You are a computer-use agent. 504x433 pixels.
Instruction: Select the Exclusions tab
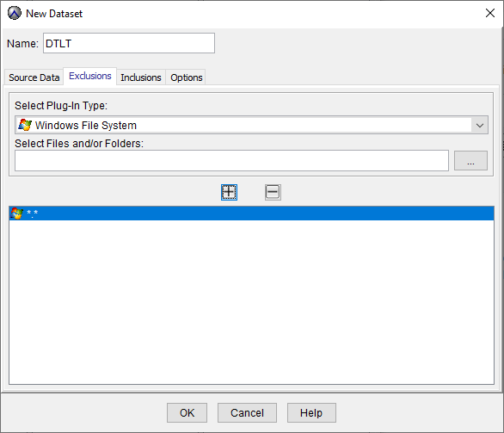click(x=90, y=76)
